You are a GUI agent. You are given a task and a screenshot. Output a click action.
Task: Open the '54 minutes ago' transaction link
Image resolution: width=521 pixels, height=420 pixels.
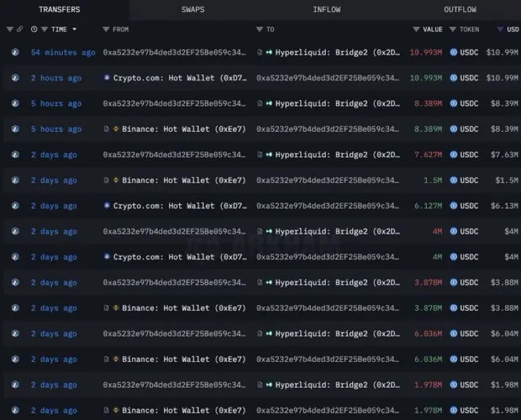click(63, 52)
